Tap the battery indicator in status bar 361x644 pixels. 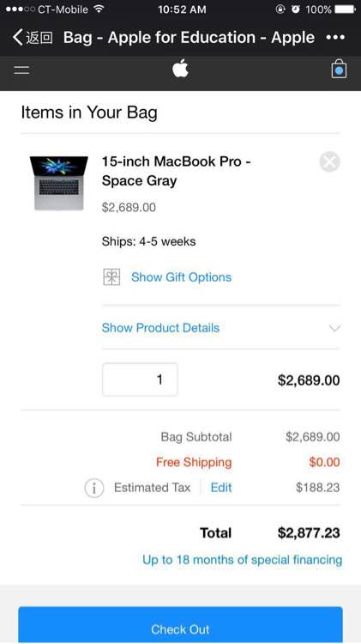345,9
